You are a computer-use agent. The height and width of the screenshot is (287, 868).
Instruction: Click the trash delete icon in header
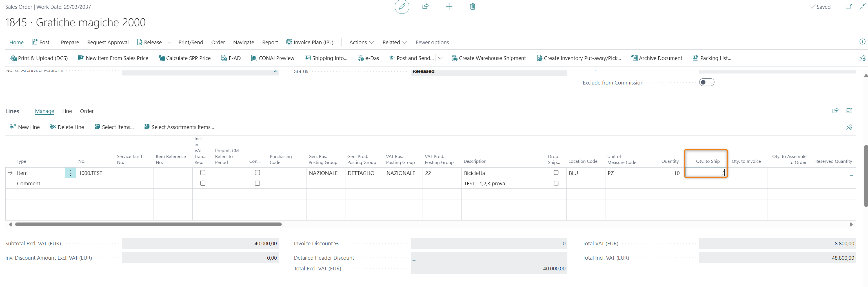472,6
